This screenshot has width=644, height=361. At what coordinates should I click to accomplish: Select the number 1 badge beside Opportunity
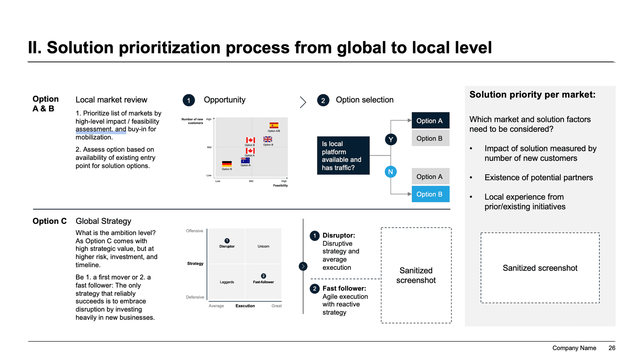click(x=189, y=100)
